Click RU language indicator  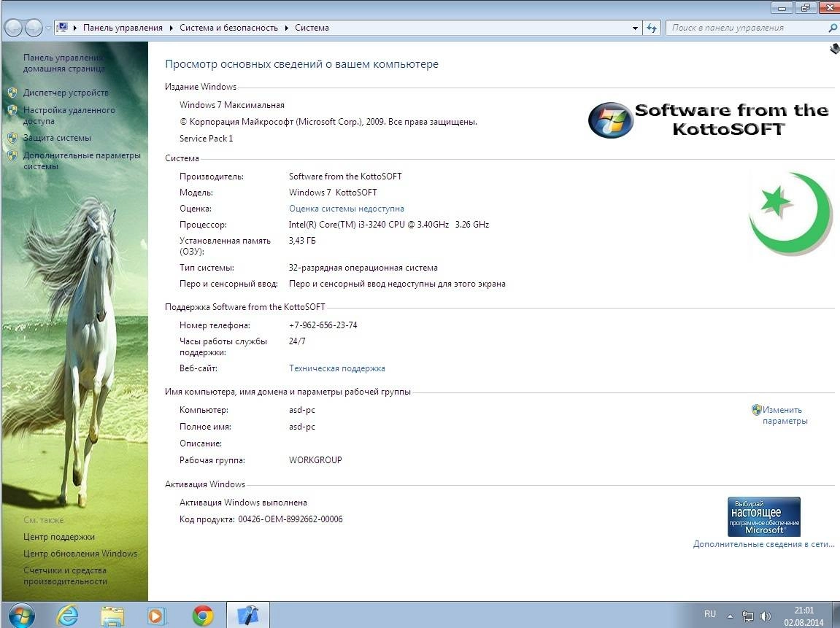pyautogui.click(x=710, y=614)
